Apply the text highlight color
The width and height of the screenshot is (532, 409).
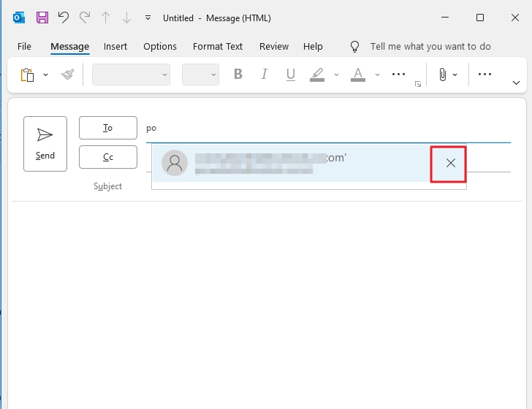[317, 74]
